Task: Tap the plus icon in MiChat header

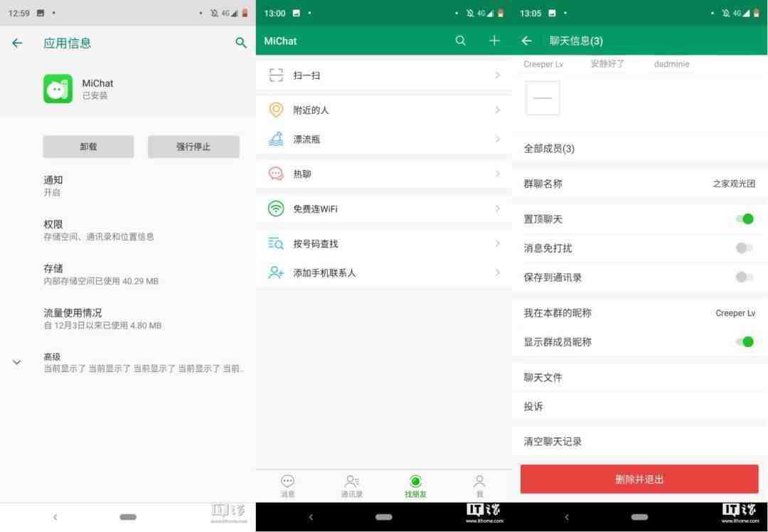Action: point(494,41)
